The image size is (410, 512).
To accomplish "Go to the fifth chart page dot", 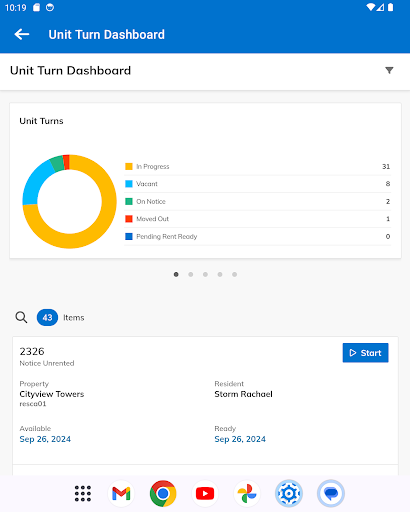I will [x=235, y=274].
